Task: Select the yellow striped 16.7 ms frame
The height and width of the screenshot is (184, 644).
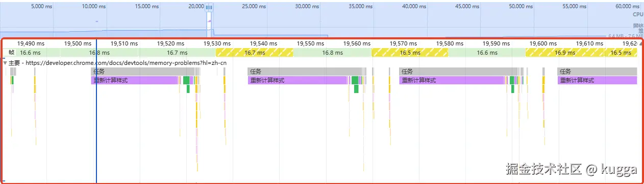Action: pyautogui.click(x=255, y=53)
